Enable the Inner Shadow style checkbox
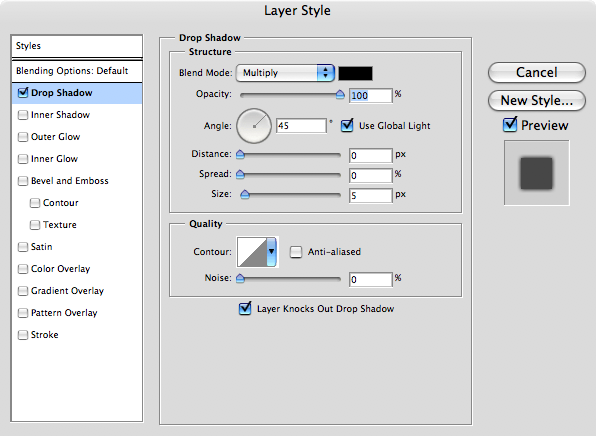 pos(23,115)
